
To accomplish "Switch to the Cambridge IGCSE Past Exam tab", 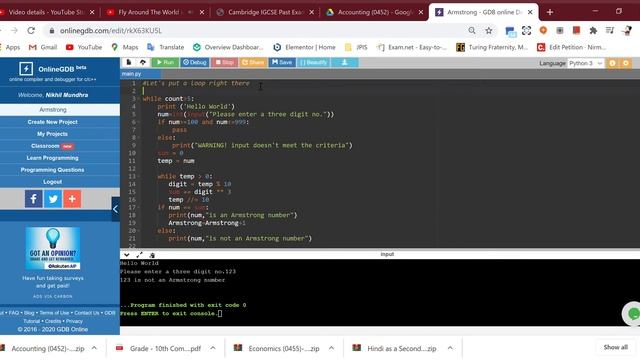I will click(265, 12).
